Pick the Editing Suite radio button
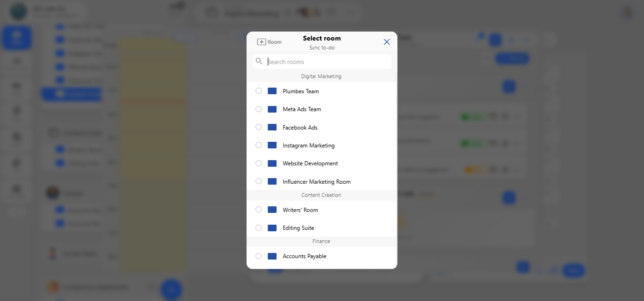 pos(258,228)
